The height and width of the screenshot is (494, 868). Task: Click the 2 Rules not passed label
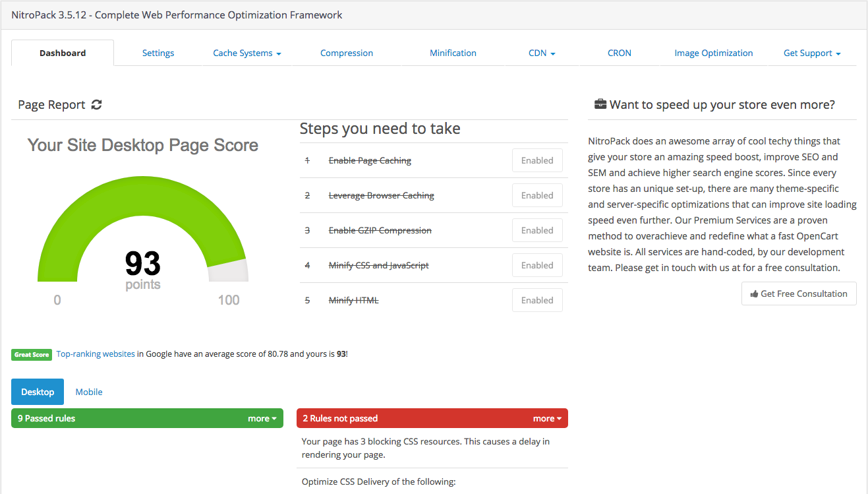(x=340, y=418)
